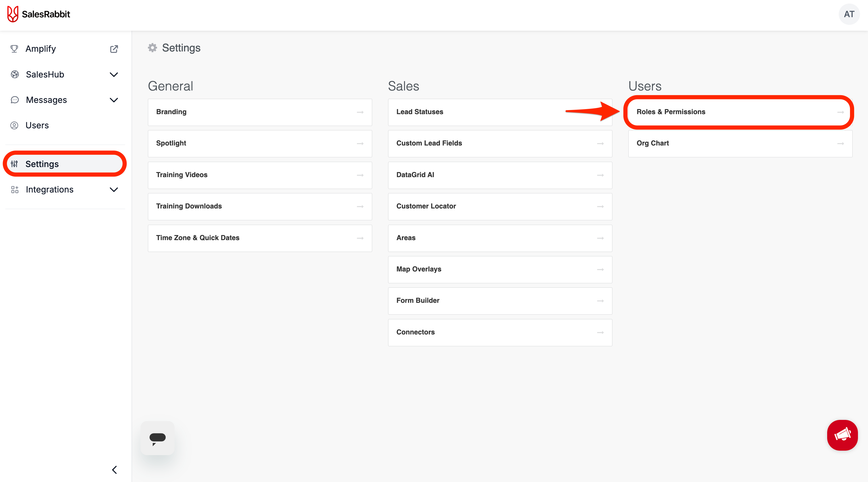868x482 pixels.
Task: Click the AT user avatar
Action: (x=849, y=14)
